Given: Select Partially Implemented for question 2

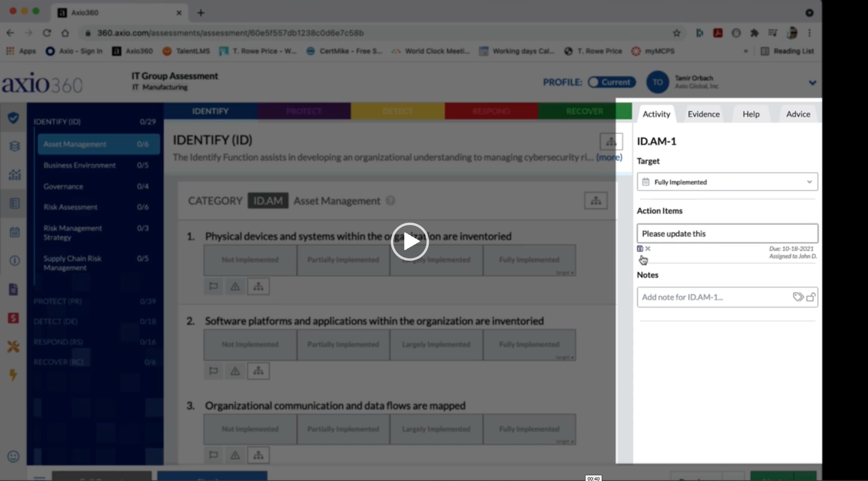Looking at the screenshot, I should 343,344.
